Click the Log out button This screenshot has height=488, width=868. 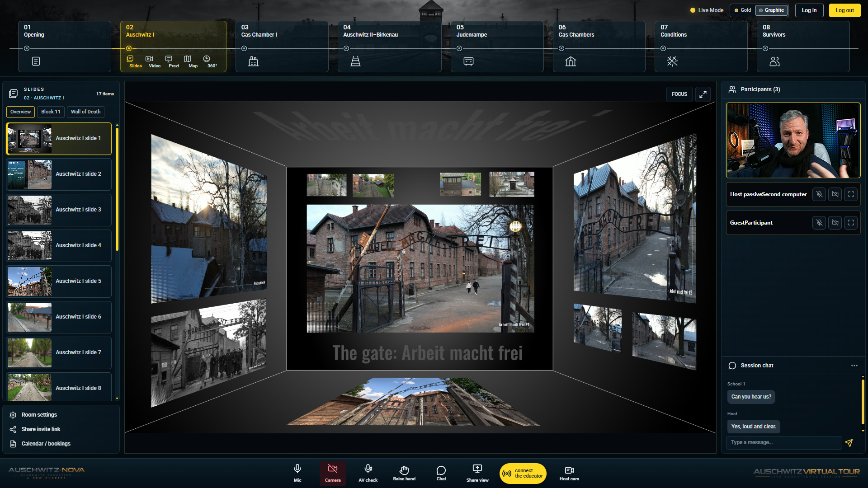844,10
